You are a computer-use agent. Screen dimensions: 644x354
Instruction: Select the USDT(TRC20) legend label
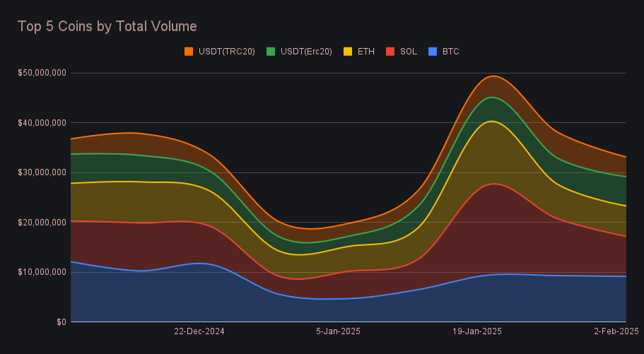226,52
